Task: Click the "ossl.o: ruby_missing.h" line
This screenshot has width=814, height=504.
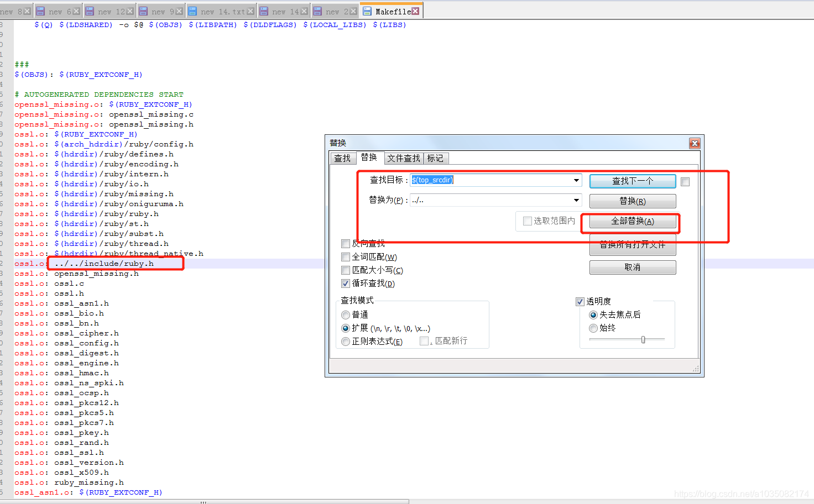Action: point(69,482)
